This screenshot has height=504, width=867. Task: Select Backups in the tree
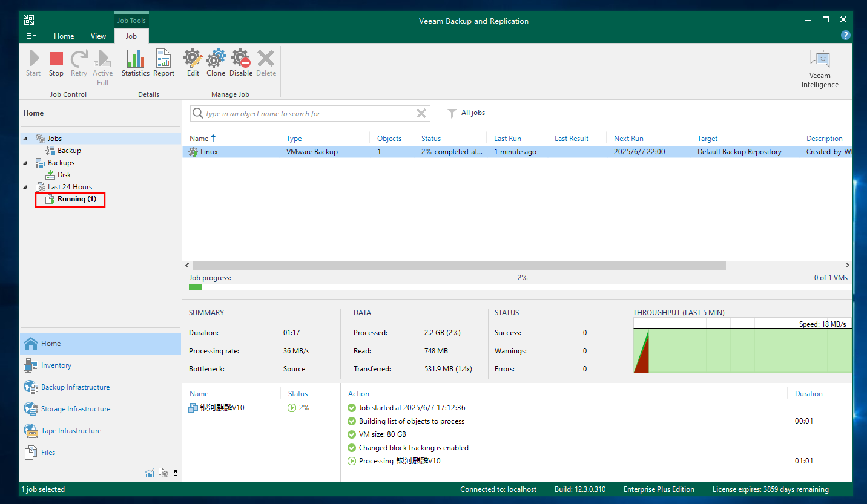(61, 163)
